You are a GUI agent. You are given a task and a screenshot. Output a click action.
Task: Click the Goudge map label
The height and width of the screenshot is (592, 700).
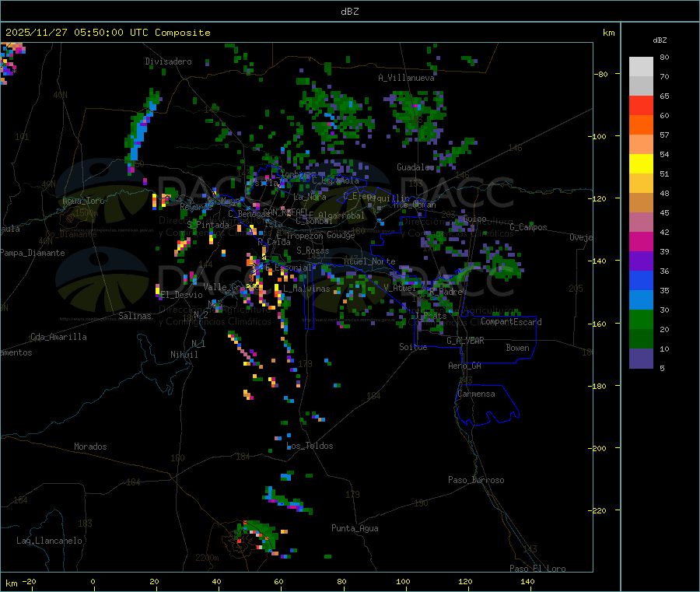(x=341, y=235)
